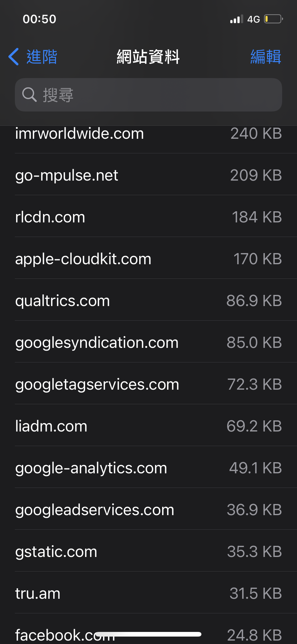This screenshot has height=644, width=297.
Task: Tap the 編輯 edit button
Action: tap(265, 57)
